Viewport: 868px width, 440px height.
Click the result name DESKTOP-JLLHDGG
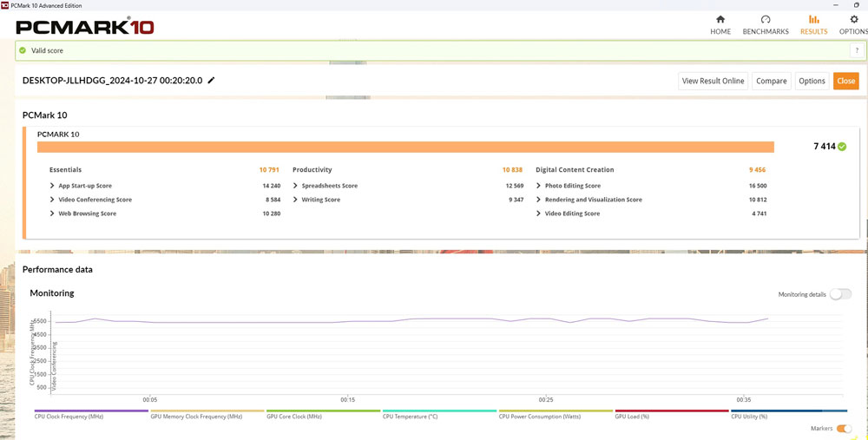(x=112, y=80)
